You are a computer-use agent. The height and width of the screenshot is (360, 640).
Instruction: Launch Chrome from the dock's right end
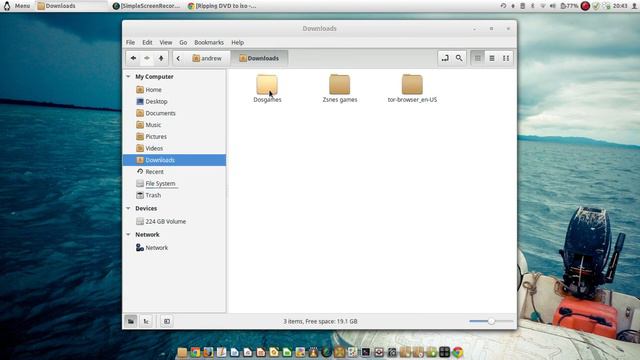click(458, 352)
